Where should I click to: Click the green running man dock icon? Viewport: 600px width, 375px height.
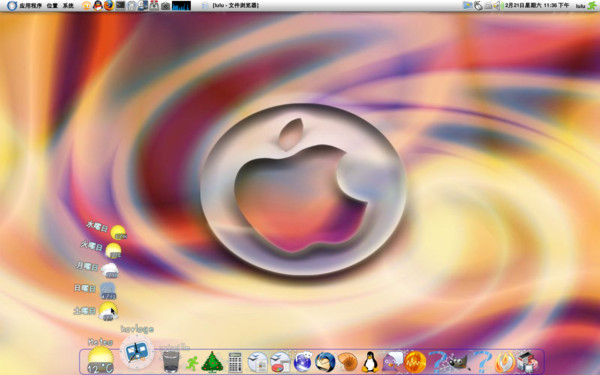(192, 362)
